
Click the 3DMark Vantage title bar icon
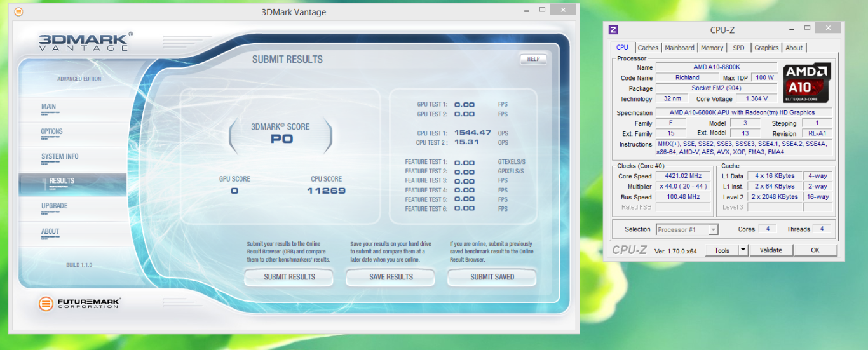click(x=18, y=11)
